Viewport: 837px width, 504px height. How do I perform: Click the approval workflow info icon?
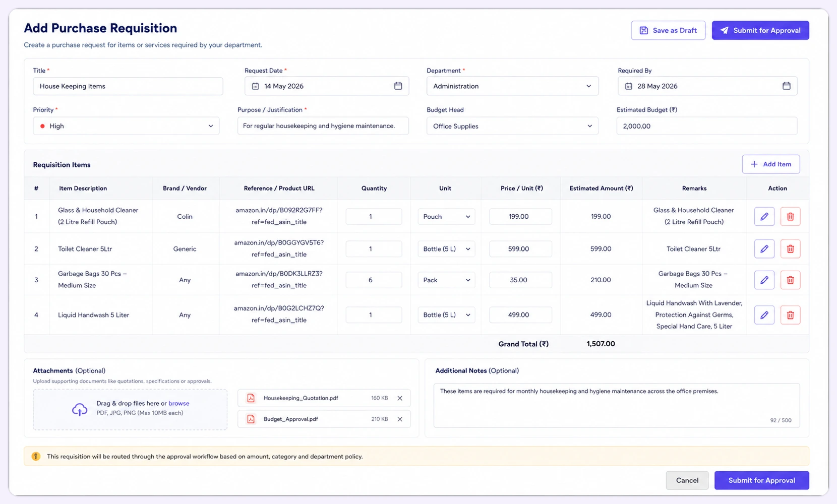[x=36, y=456]
